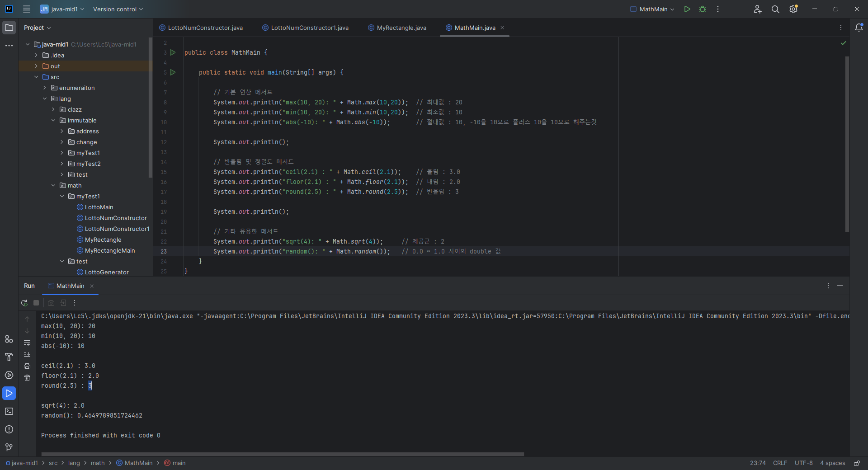Viewport: 868px width, 470px height.
Task: Click the green inspection checkmark widget
Action: [x=843, y=43]
